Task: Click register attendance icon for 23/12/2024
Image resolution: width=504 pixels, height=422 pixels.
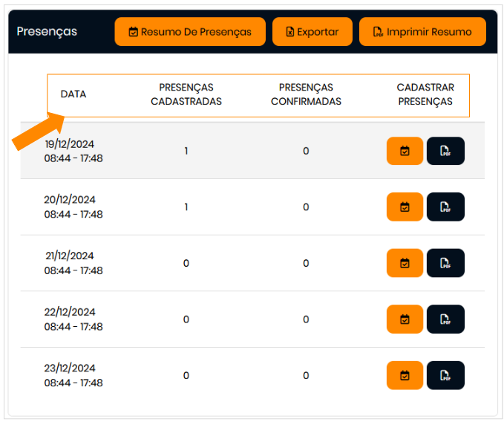Action: click(405, 375)
